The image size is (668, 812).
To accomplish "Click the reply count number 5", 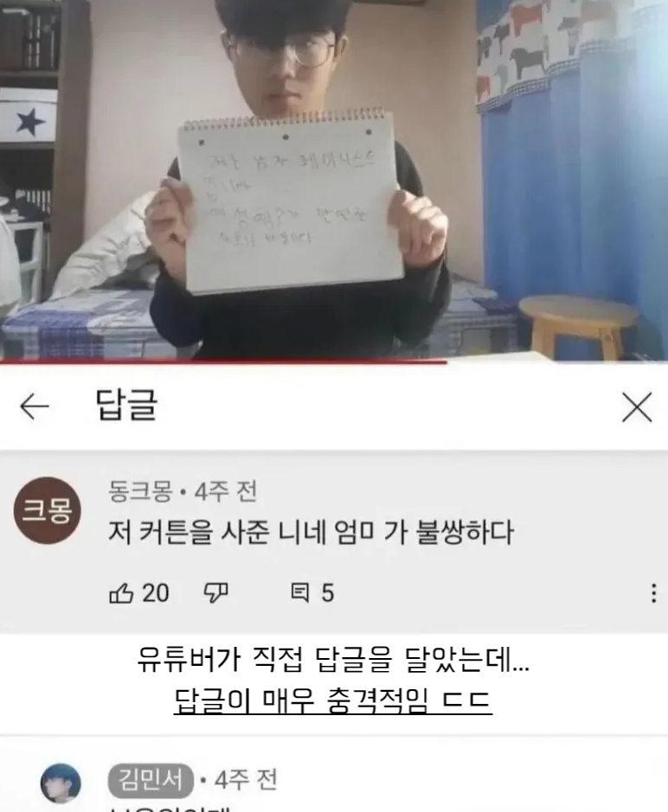I will tap(328, 593).
